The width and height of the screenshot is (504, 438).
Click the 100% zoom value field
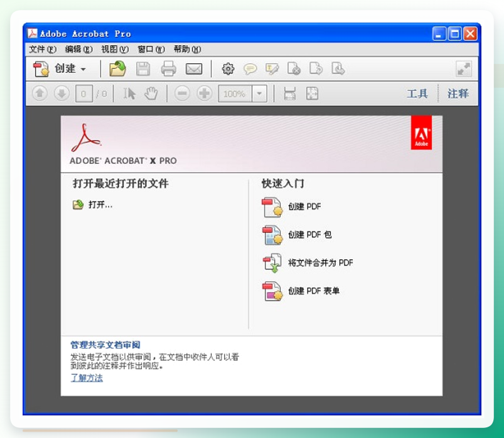click(x=235, y=94)
